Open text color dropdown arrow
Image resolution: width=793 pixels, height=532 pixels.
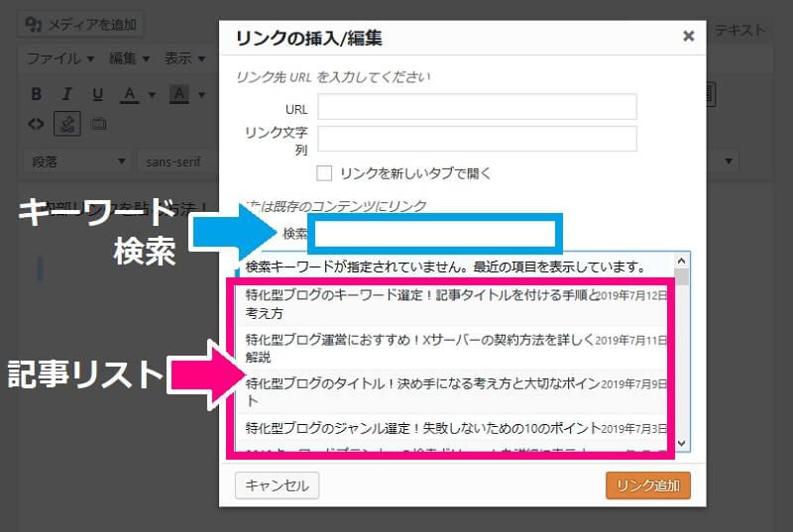(x=152, y=94)
